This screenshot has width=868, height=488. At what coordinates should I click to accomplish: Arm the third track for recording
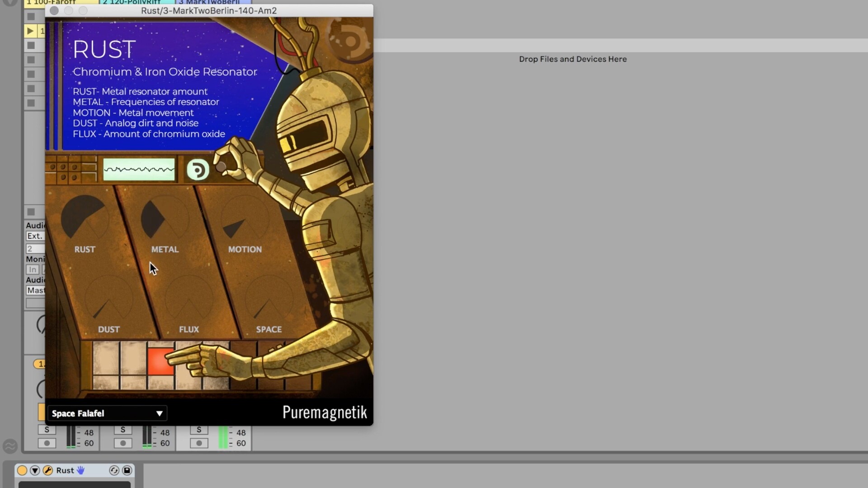point(199,443)
